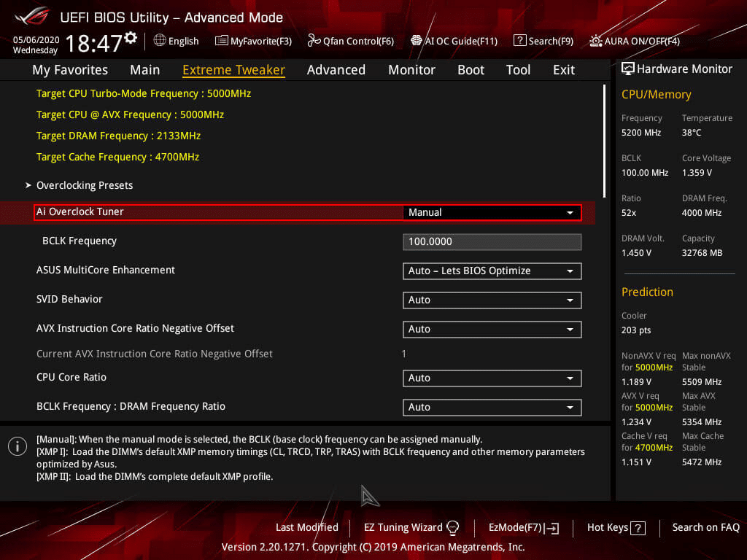Open the Exit tab

pyautogui.click(x=564, y=70)
